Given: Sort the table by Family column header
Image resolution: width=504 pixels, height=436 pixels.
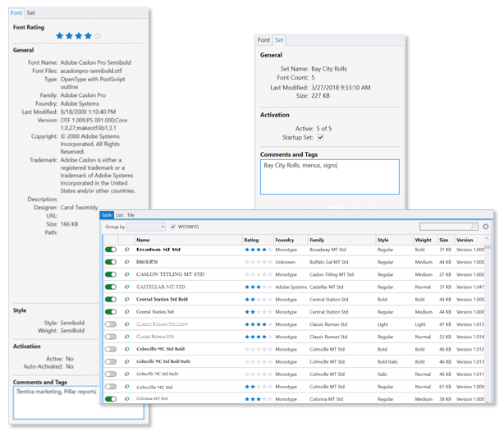Looking at the screenshot, I should click(341, 240).
